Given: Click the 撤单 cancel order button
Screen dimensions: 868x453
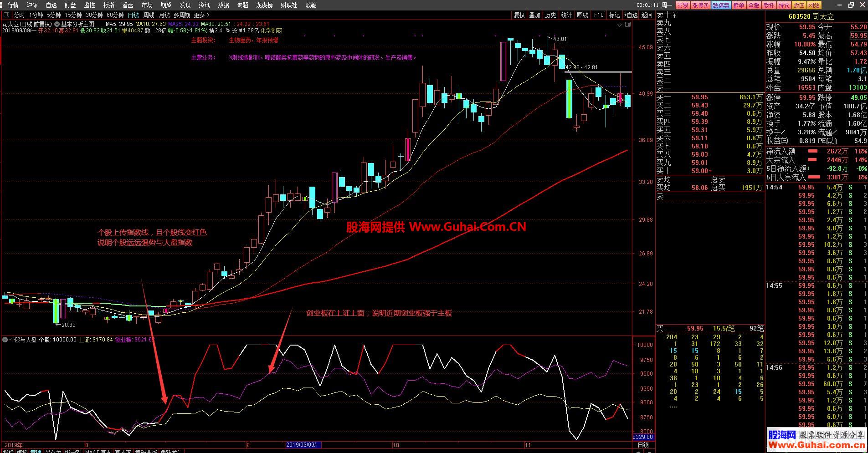Looking at the screenshot, I should coord(739,5).
